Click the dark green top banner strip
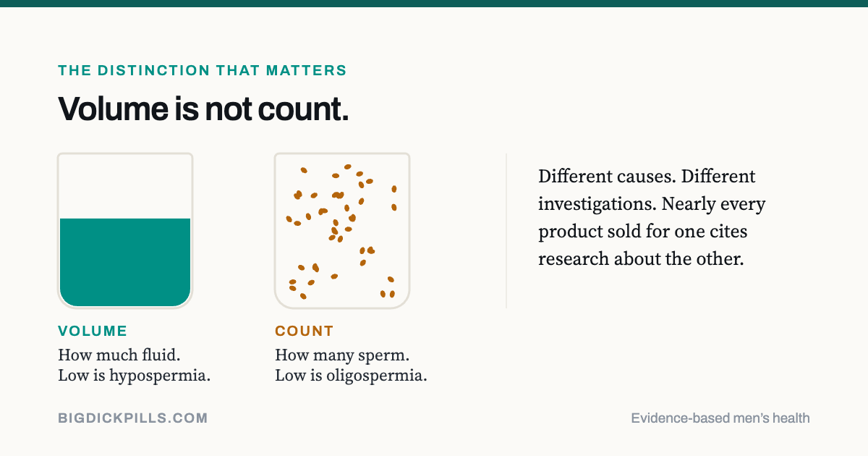 (x=434, y=4)
